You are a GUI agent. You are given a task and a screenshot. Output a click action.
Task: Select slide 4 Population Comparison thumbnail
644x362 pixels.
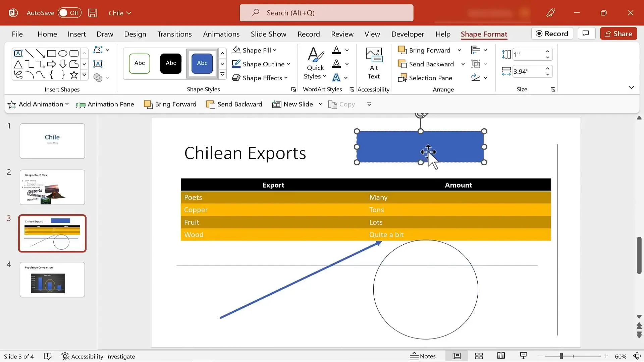tap(52, 280)
